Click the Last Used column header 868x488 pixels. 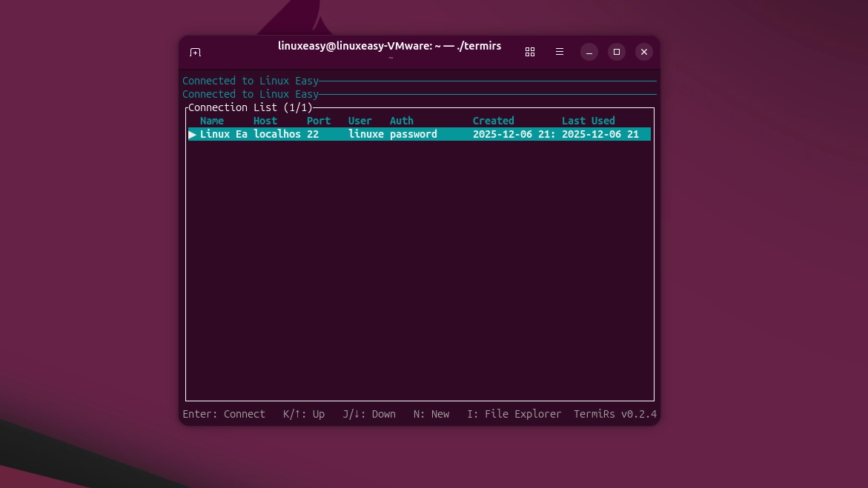click(588, 121)
